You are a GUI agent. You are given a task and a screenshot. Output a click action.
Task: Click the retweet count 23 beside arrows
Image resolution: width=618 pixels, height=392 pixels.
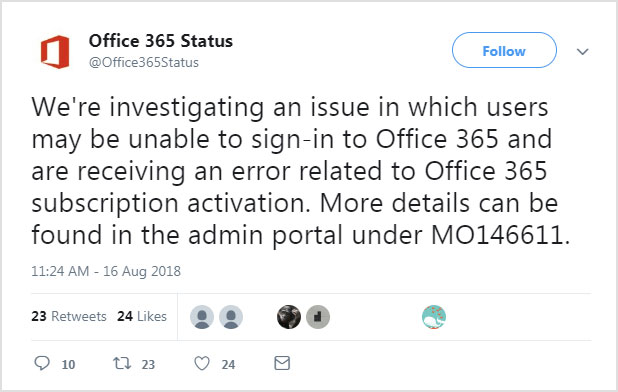pos(148,364)
